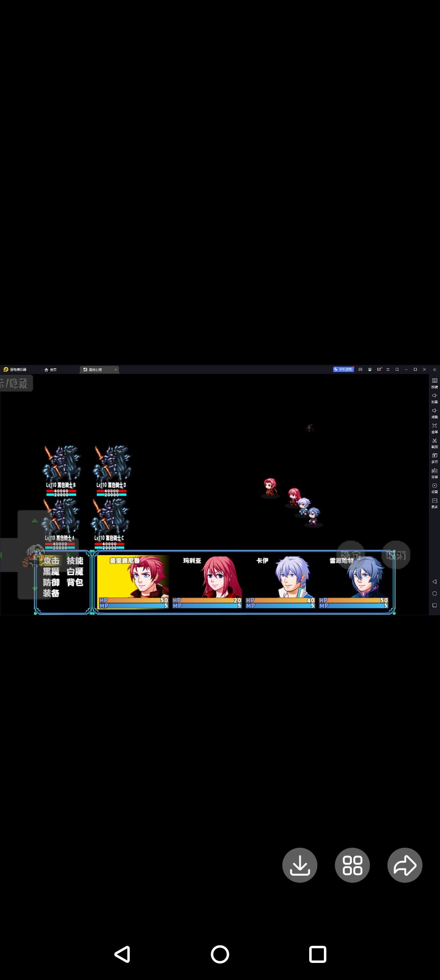Tap emulator sidebar recents square
This screenshot has width=440, height=980.
pyautogui.click(x=434, y=605)
